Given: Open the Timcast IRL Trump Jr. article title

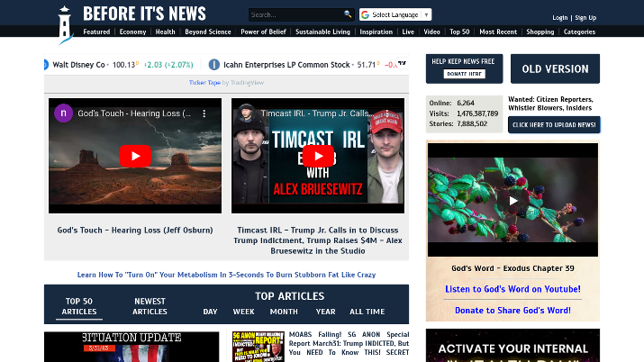Looking at the screenshot, I should (318, 240).
